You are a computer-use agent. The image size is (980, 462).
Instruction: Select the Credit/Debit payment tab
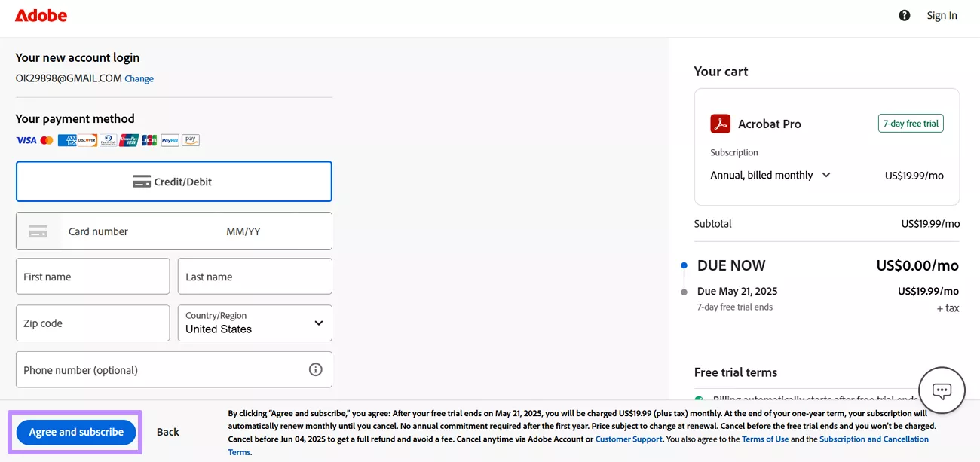coord(173,181)
